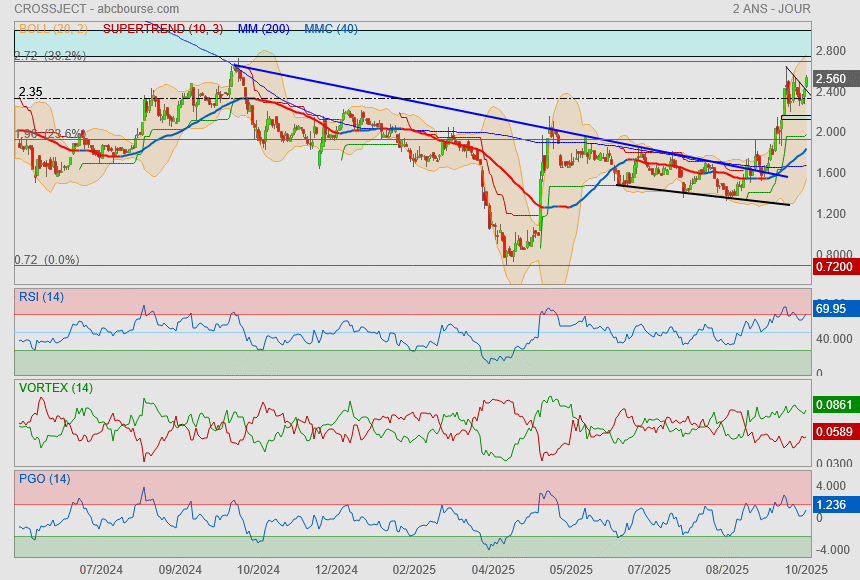The height and width of the screenshot is (580, 860).
Task: Click the green Vortex value 0.0861
Action: 833,405
